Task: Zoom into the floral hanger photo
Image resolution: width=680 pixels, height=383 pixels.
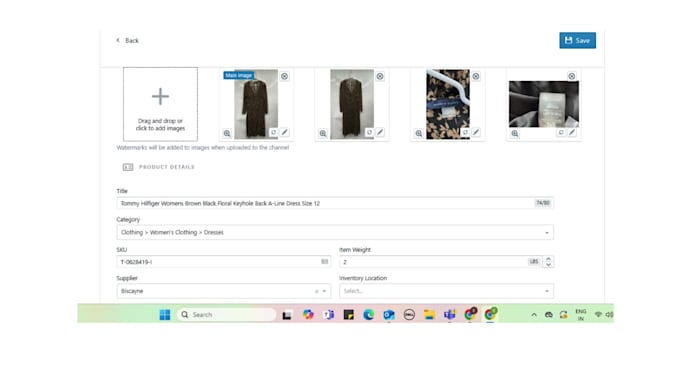Action: pos(418,133)
